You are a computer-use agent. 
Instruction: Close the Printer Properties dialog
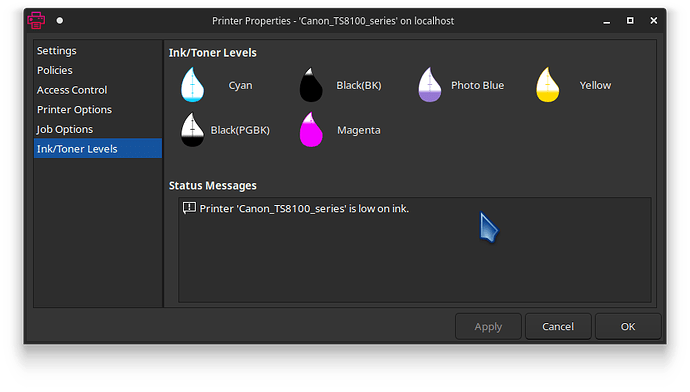point(654,21)
